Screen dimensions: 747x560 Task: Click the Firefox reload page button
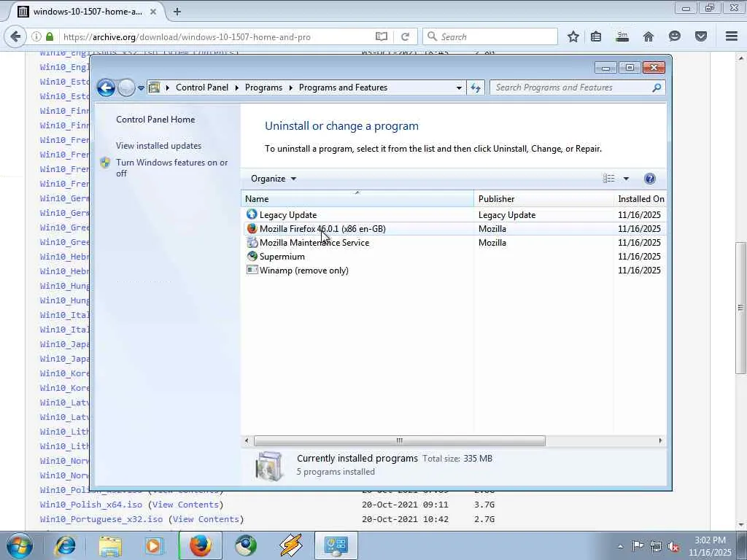(405, 36)
